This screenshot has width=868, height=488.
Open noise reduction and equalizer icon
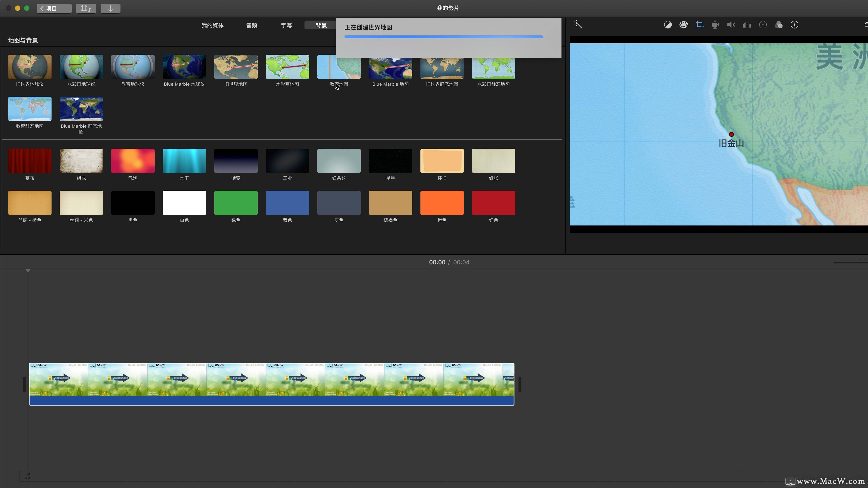(x=747, y=25)
